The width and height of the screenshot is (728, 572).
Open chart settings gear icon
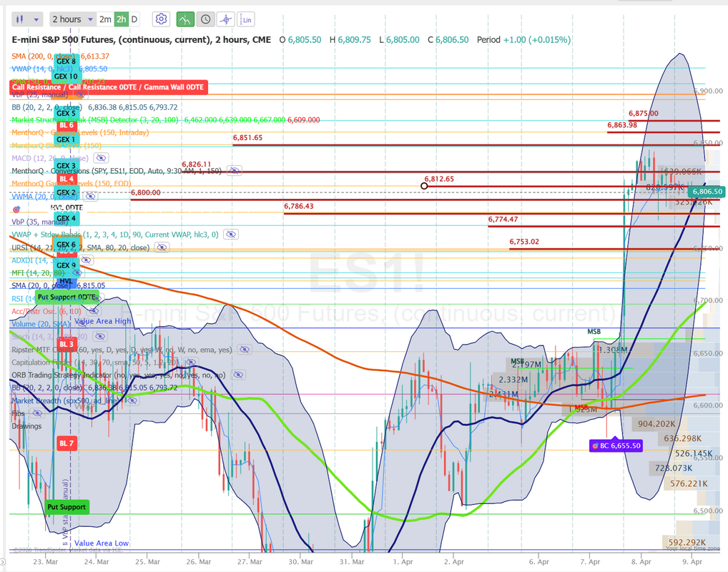(162, 19)
